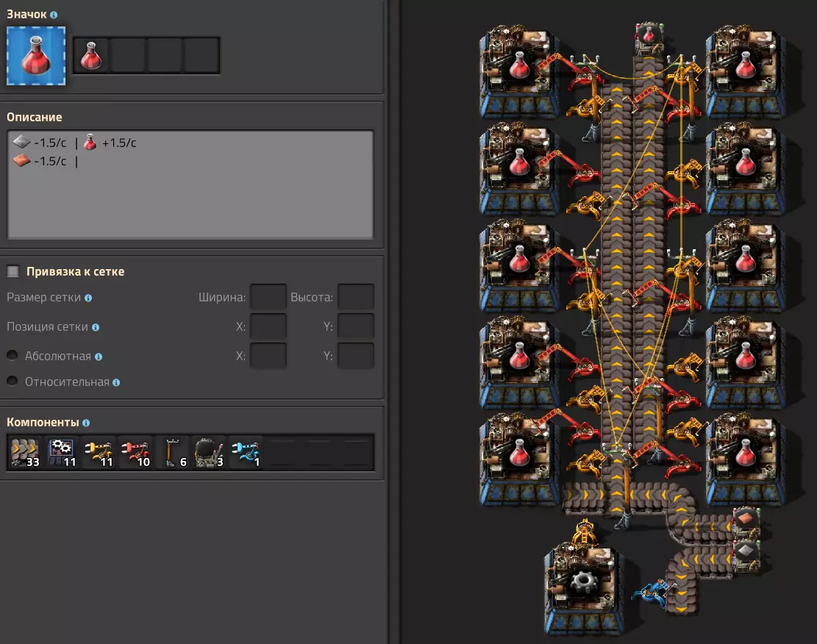Click the blue fast inserter component count 1
The height and width of the screenshot is (644, 817).
[246, 453]
